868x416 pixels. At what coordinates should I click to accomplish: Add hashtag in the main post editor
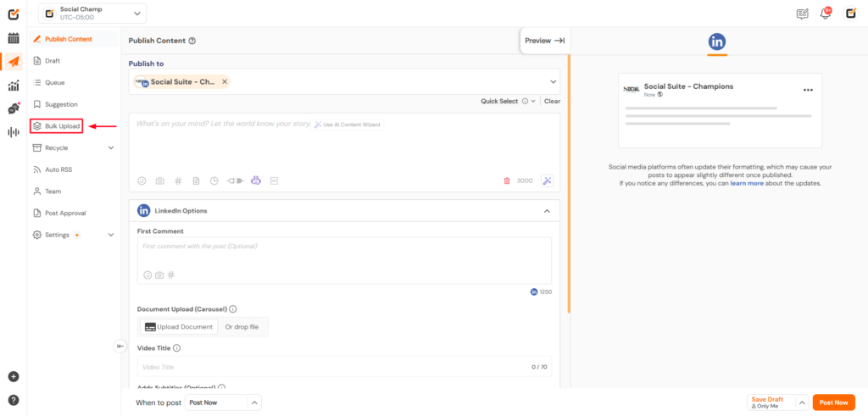pos(178,181)
